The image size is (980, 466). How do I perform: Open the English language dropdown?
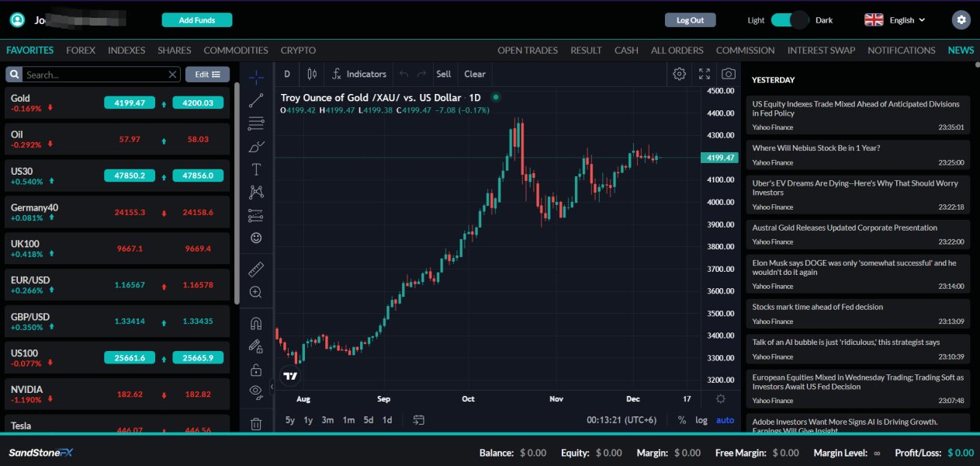895,20
